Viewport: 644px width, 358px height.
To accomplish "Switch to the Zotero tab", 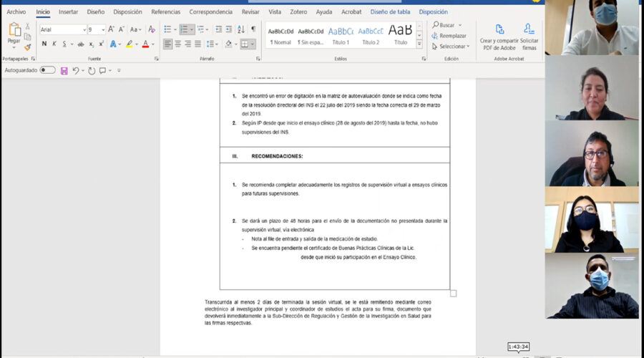I will coord(298,12).
